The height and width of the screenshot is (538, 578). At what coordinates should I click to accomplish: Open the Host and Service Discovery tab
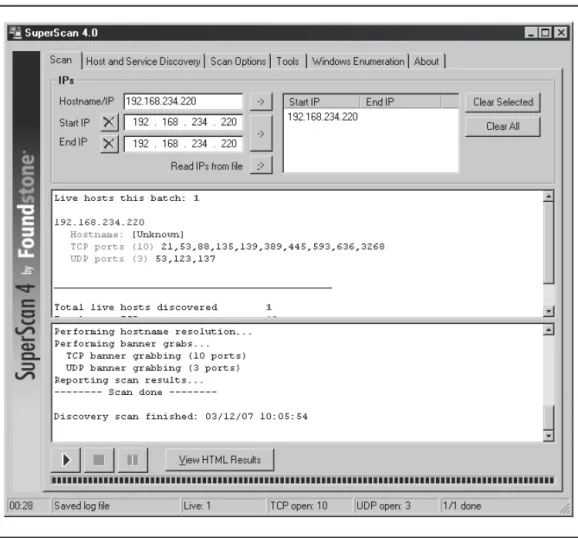tap(143, 61)
